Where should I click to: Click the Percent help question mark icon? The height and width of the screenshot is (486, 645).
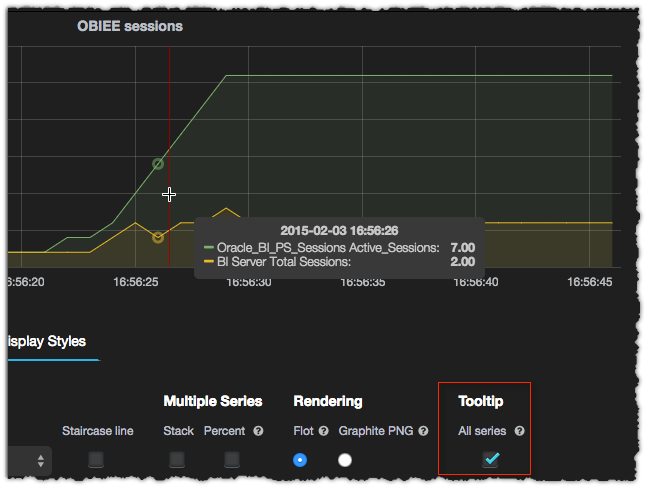click(x=258, y=431)
